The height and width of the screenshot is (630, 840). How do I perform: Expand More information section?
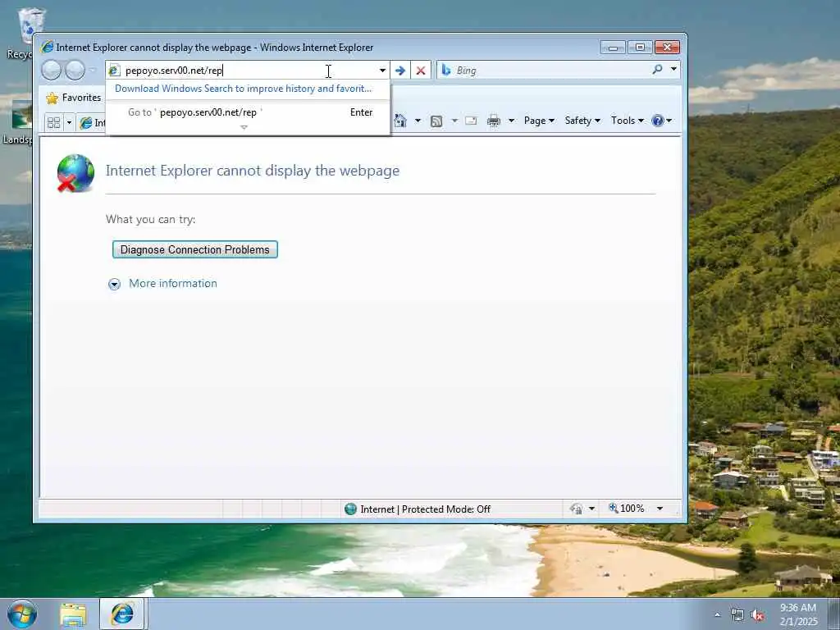point(114,284)
